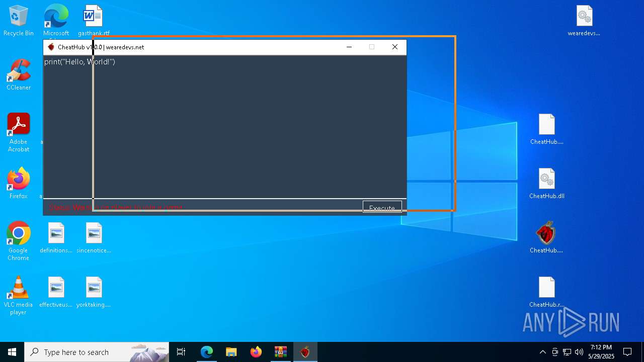The height and width of the screenshot is (362, 644).
Task: Select the gasthank.rtf Word document icon
Action: [94, 21]
